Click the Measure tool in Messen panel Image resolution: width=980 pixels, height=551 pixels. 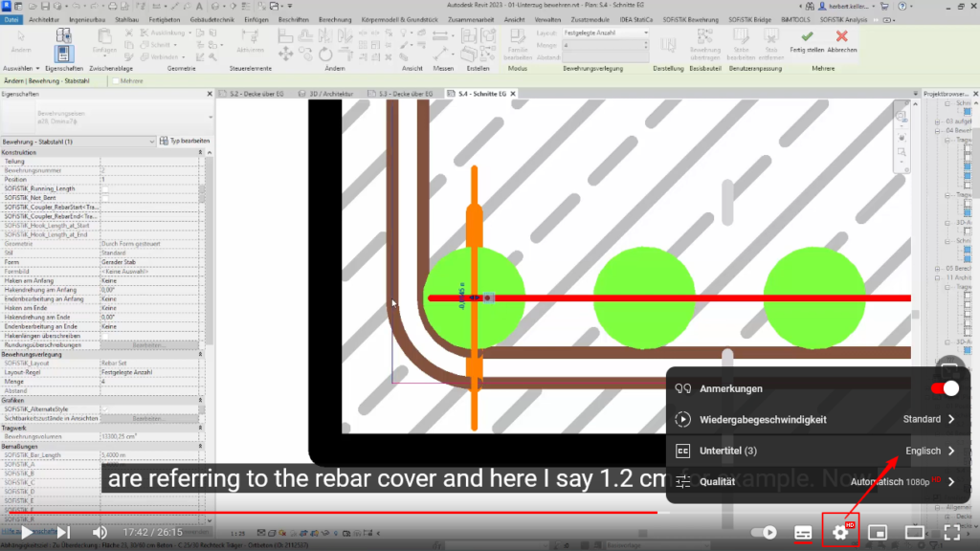(x=441, y=55)
